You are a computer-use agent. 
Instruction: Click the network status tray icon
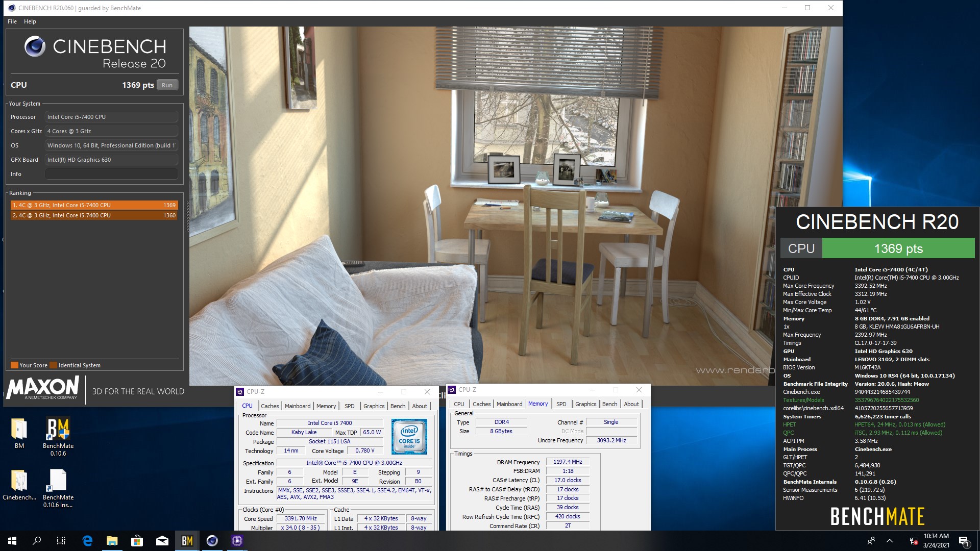(914, 541)
